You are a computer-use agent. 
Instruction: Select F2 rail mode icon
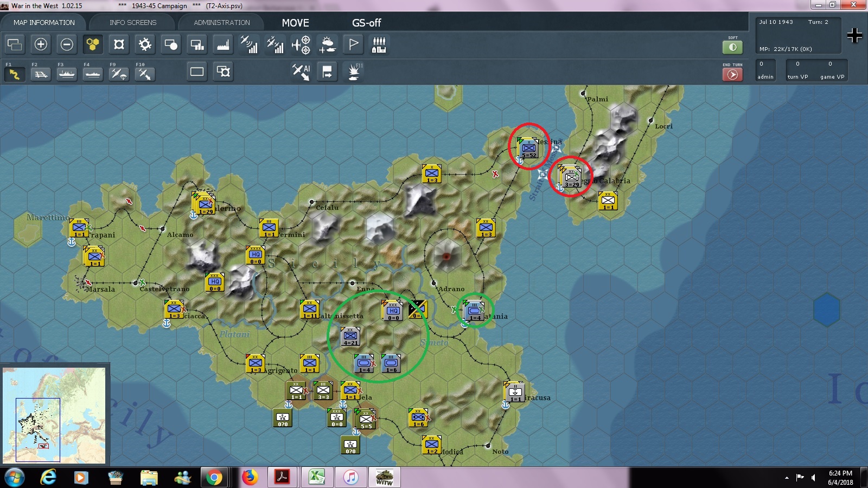41,73
